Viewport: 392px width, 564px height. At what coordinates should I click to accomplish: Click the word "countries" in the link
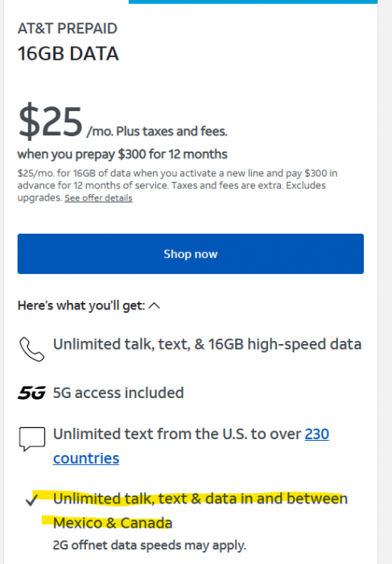(x=86, y=458)
